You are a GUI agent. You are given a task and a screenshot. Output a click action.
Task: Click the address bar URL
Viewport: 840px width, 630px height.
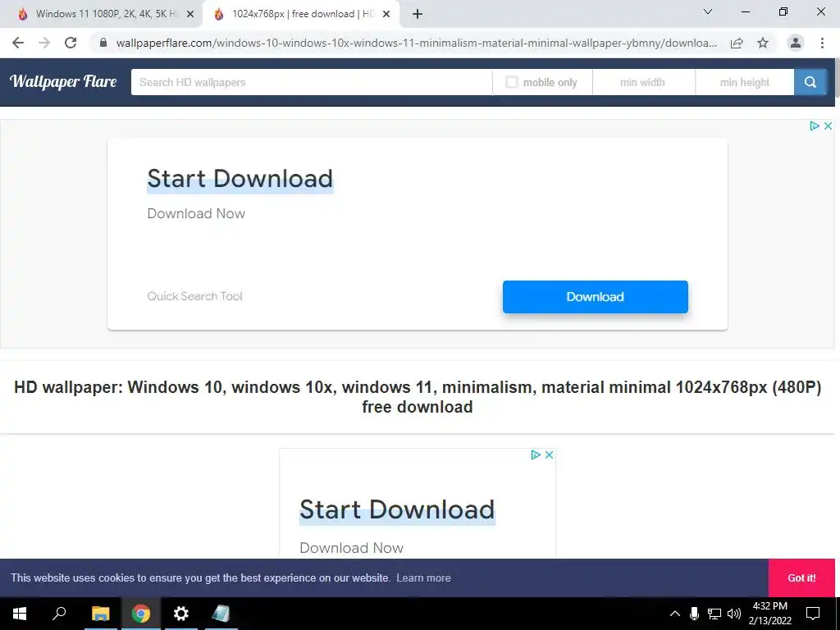point(416,43)
